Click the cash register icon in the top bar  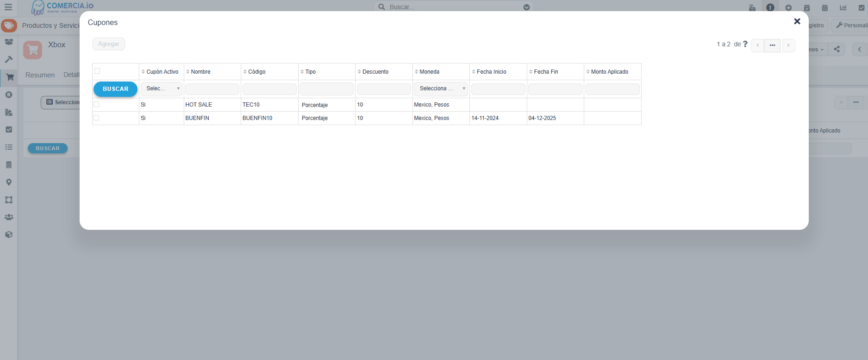(x=752, y=7)
